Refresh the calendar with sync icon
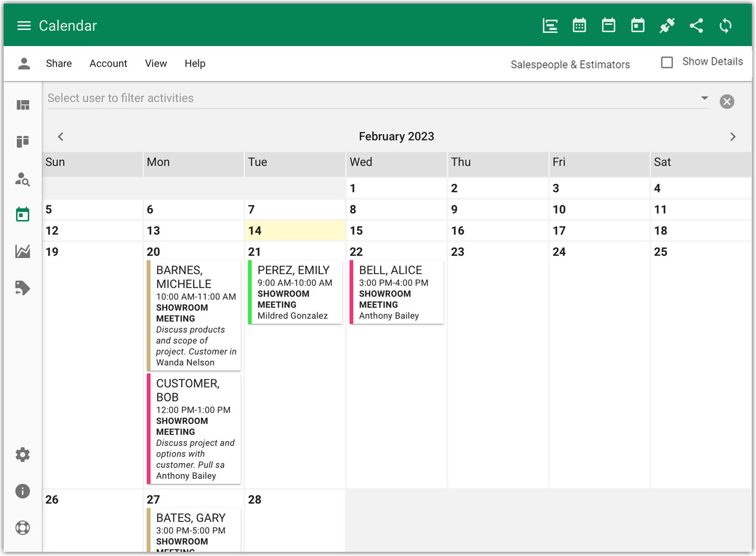The image size is (756, 556). 725,26
